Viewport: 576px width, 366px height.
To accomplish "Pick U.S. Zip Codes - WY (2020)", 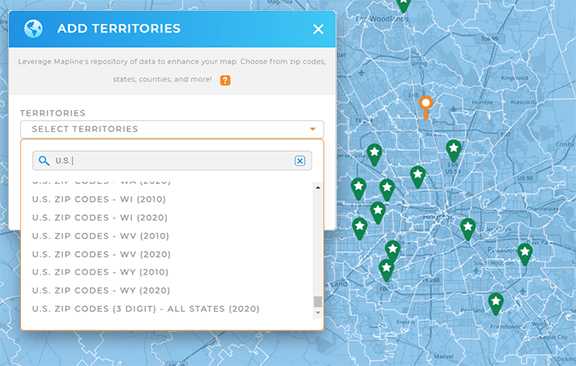I will [101, 291].
